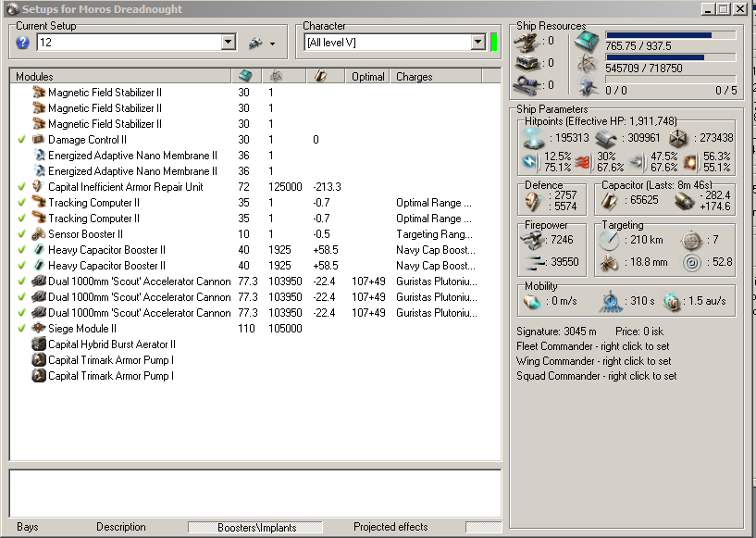Click the Defence tank icon

click(533, 201)
